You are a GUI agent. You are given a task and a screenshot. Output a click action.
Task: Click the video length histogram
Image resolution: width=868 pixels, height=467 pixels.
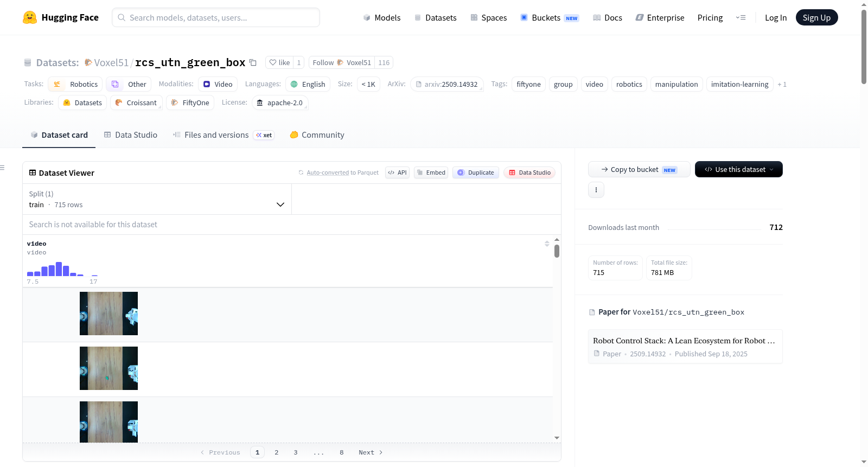coord(62,269)
